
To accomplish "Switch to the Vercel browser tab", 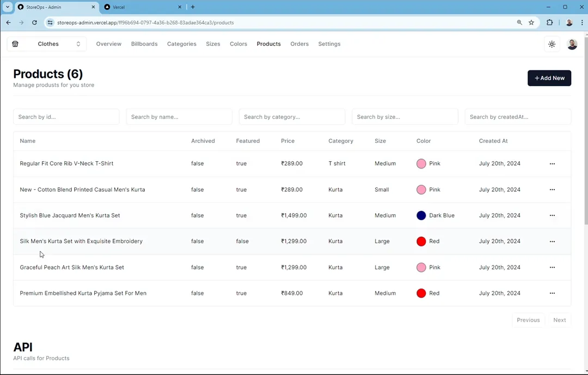I will click(x=143, y=7).
